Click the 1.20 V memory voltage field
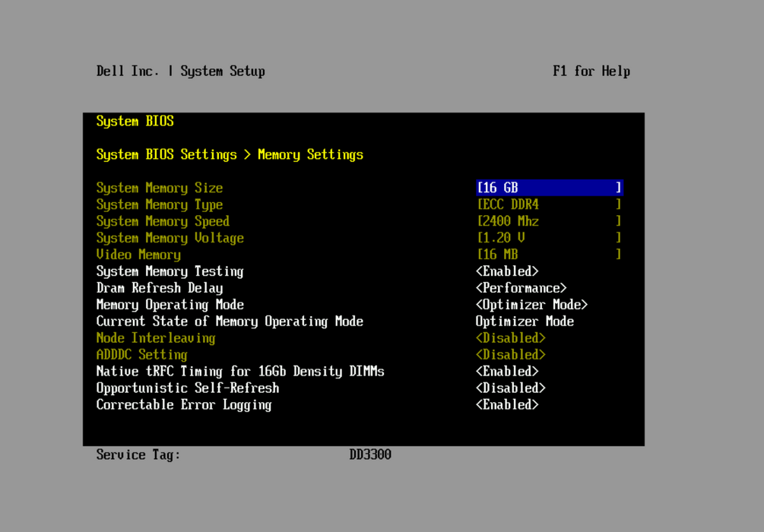764x532 pixels. pos(549,238)
